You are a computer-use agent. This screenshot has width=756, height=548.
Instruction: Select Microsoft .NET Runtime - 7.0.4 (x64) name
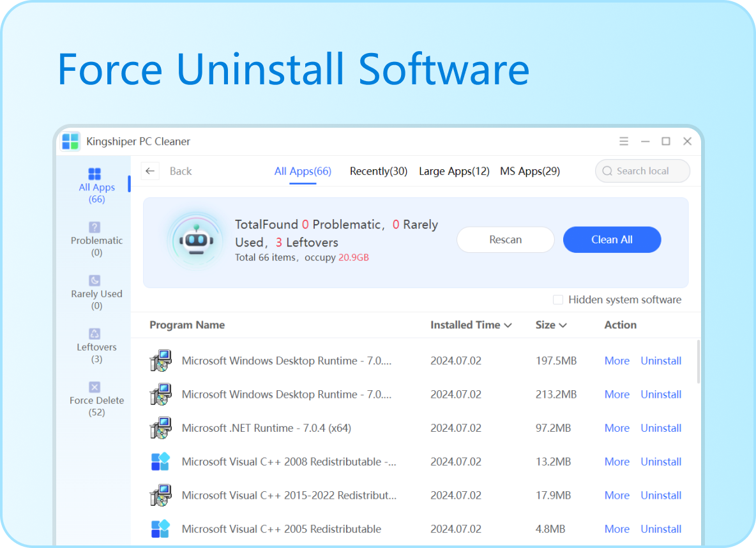point(266,428)
